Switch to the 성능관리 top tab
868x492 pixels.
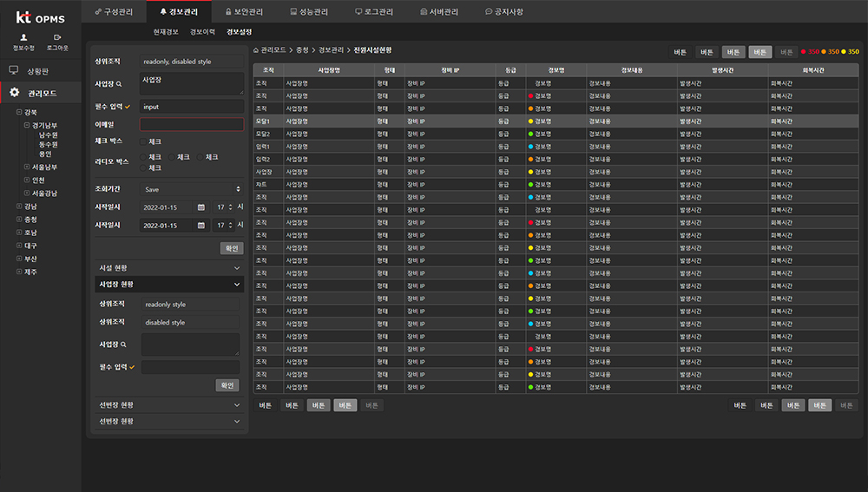pyautogui.click(x=310, y=11)
